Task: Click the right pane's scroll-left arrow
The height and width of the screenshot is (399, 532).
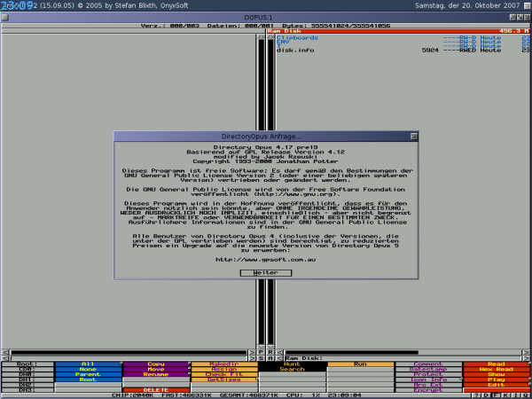Action: (280, 353)
